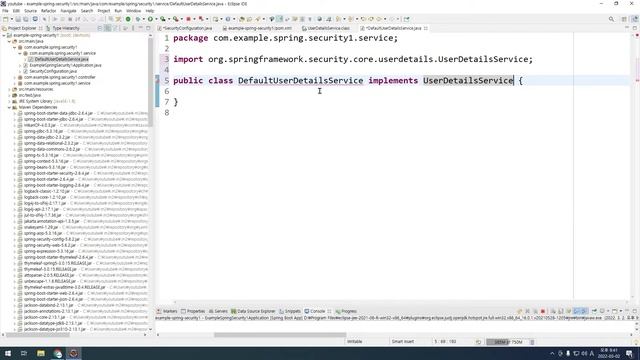
Task: Click the Search magnifier icon in toolbar
Action: [x=611, y=19]
